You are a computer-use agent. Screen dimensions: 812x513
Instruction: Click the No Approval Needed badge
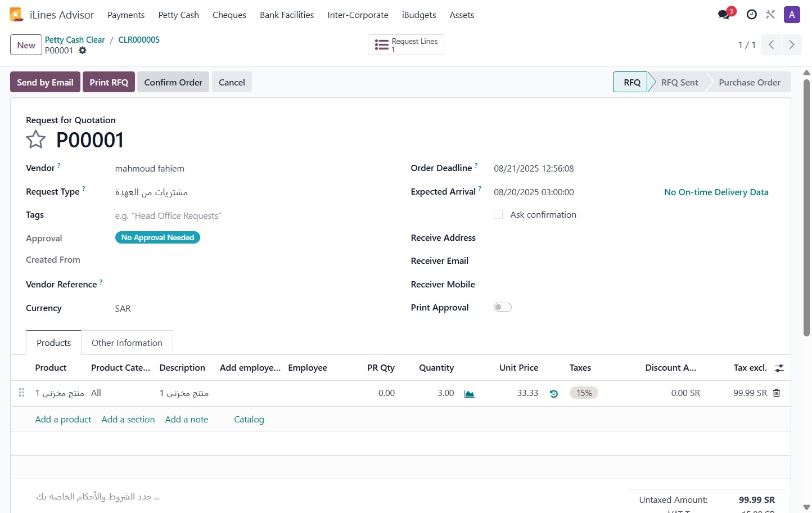tap(157, 237)
